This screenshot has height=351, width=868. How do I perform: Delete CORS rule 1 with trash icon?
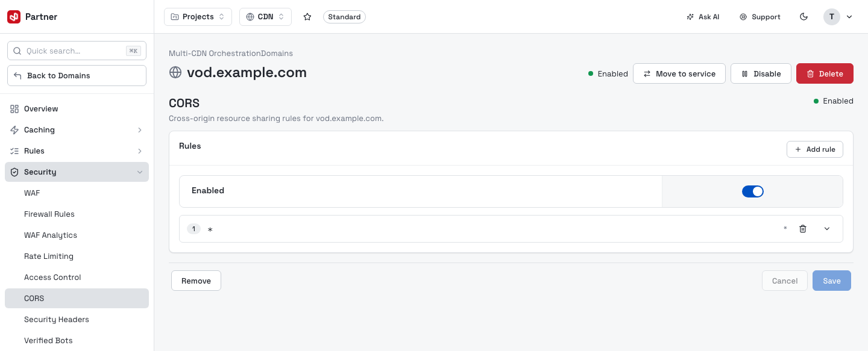(803, 229)
